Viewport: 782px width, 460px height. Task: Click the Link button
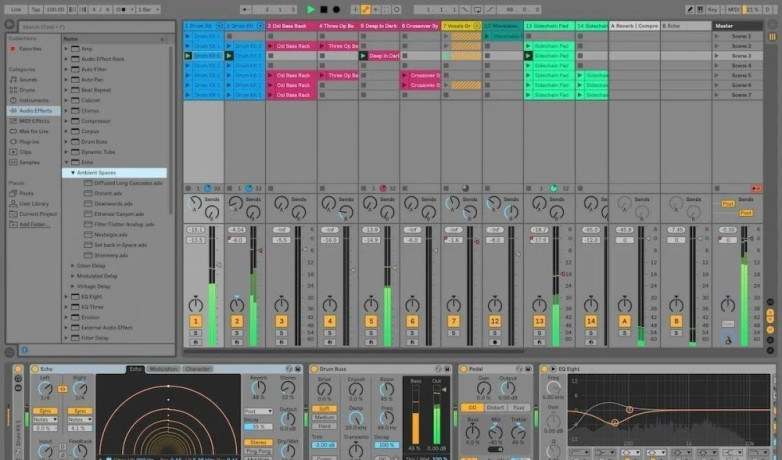coord(16,9)
